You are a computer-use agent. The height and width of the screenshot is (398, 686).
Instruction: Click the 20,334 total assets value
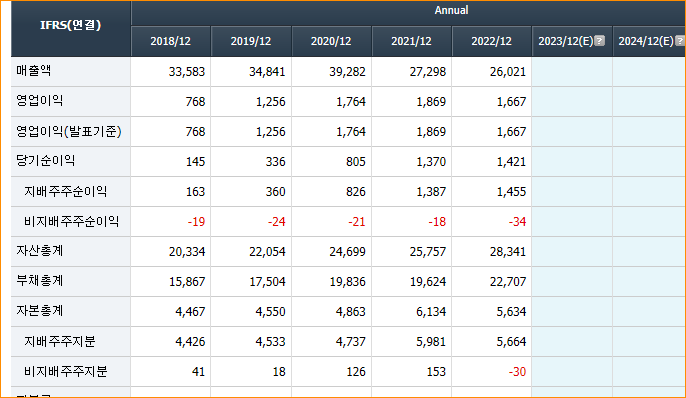[x=187, y=252]
